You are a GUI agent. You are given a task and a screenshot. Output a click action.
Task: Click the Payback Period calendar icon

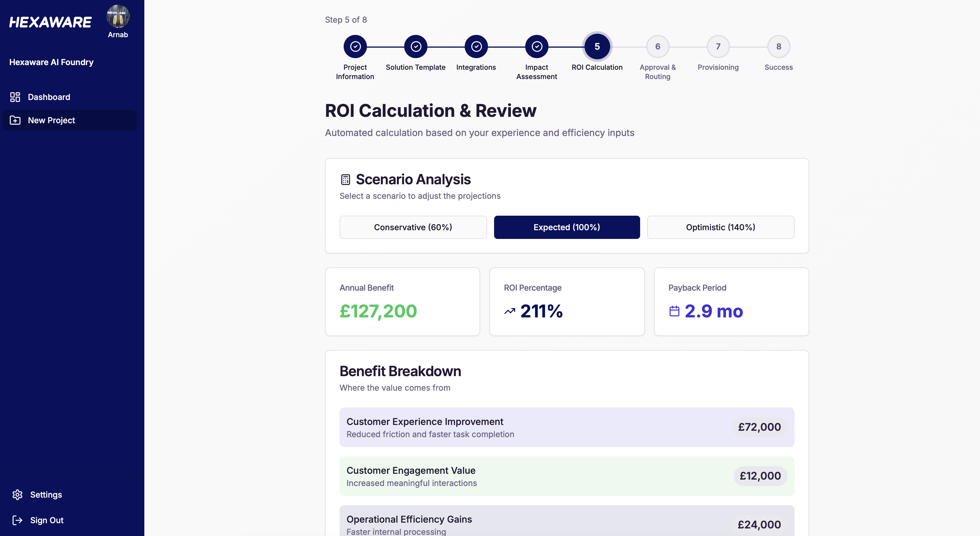pyautogui.click(x=674, y=311)
